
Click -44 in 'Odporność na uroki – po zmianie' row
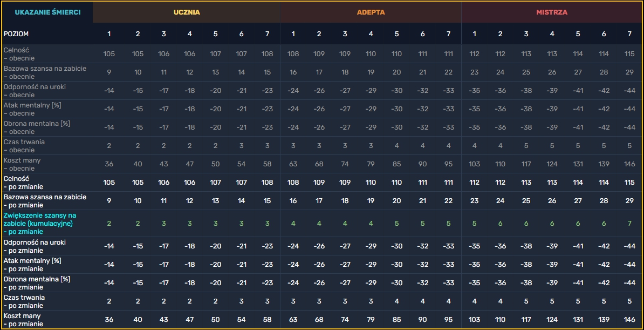629,246
